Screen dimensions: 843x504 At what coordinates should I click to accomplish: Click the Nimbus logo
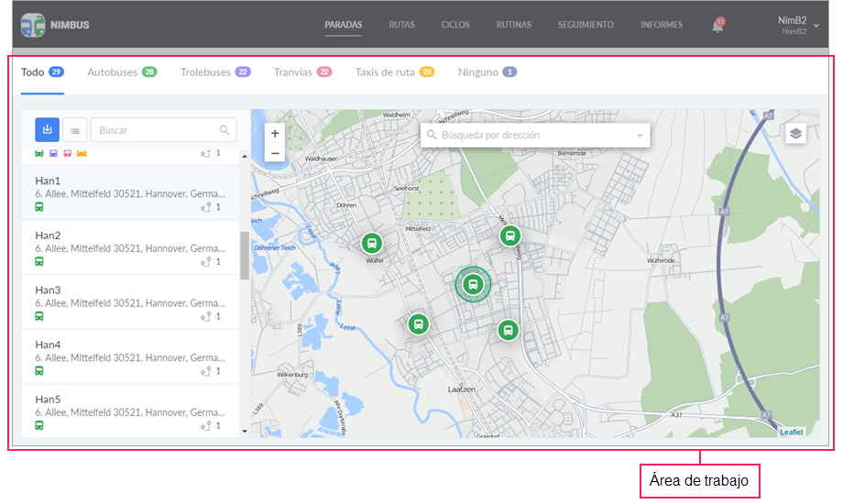tap(33, 25)
